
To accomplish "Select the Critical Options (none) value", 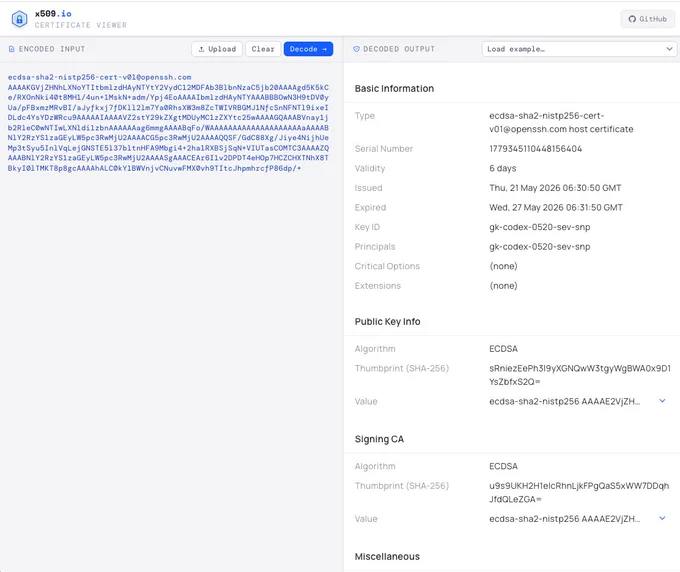I will (503, 266).
